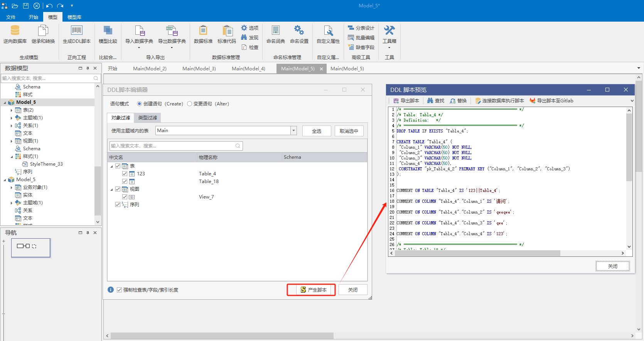This screenshot has height=341, width=644.
Task: Expand the 表(2) node in model tree
Action: 12,110
